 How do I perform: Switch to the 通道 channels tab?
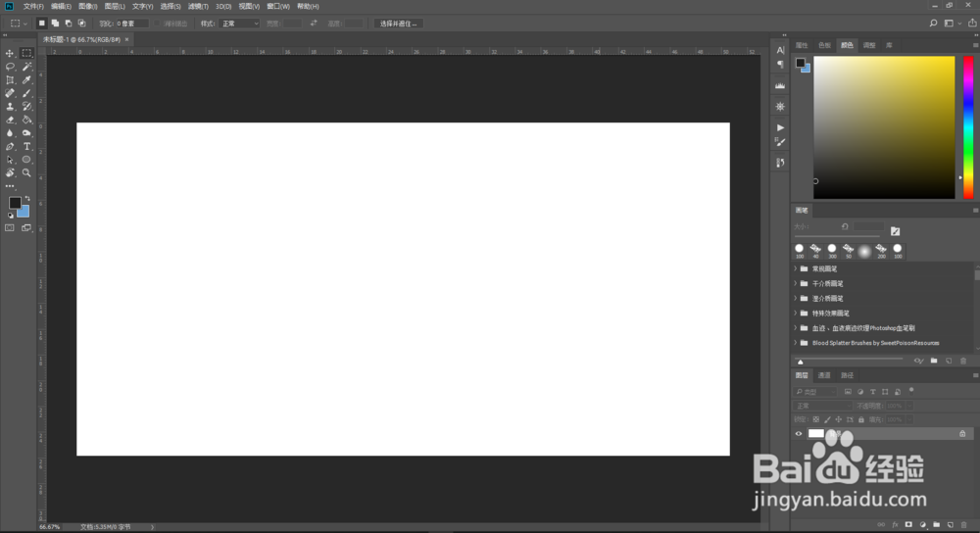click(824, 375)
